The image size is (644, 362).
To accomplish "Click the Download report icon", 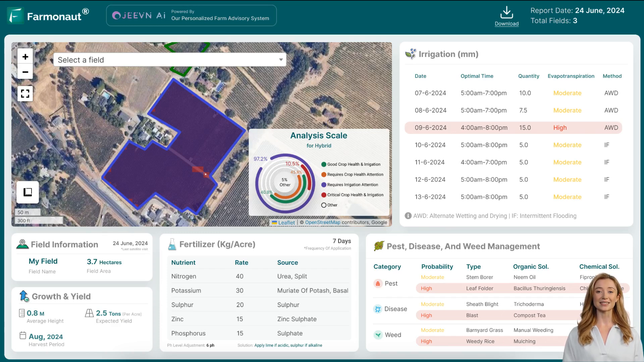I will 507,15.
